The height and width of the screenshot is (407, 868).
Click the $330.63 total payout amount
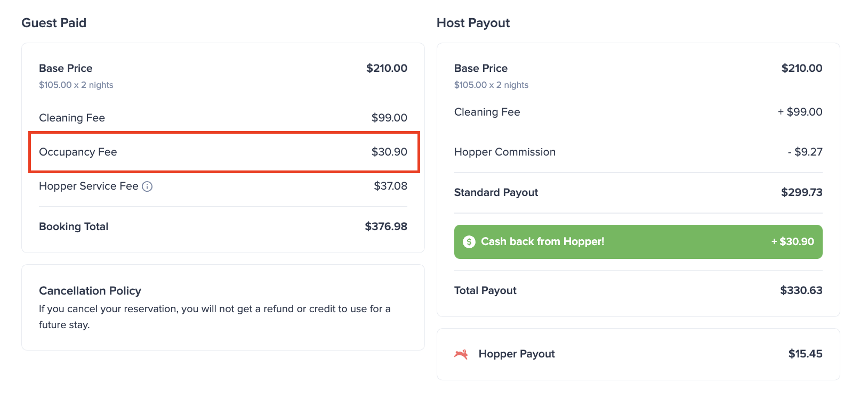pyautogui.click(x=801, y=291)
